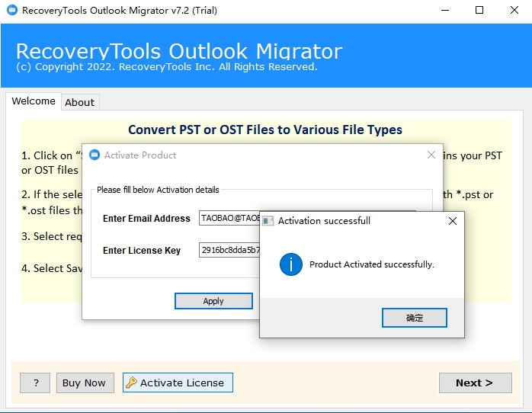Click the 确定 confirmation button

coord(415,318)
